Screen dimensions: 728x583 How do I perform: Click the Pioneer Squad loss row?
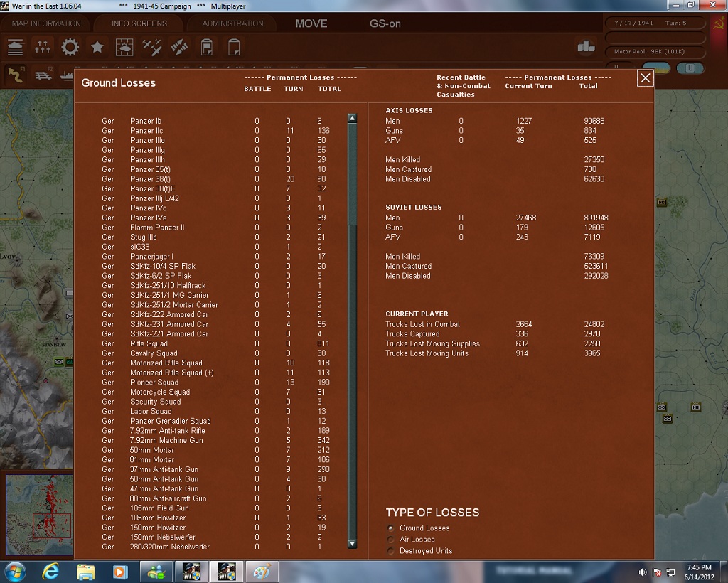(x=215, y=383)
